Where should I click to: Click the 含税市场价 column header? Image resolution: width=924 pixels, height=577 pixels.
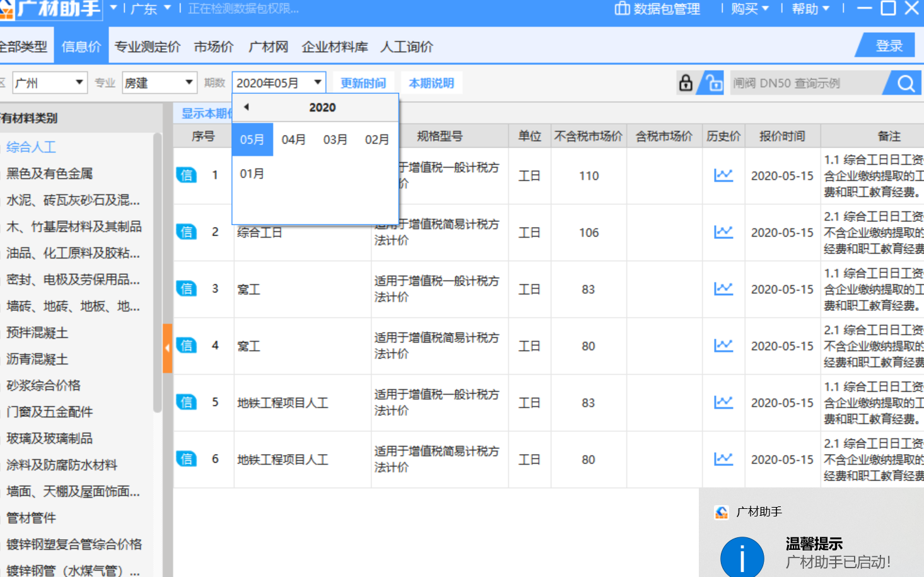tap(664, 136)
